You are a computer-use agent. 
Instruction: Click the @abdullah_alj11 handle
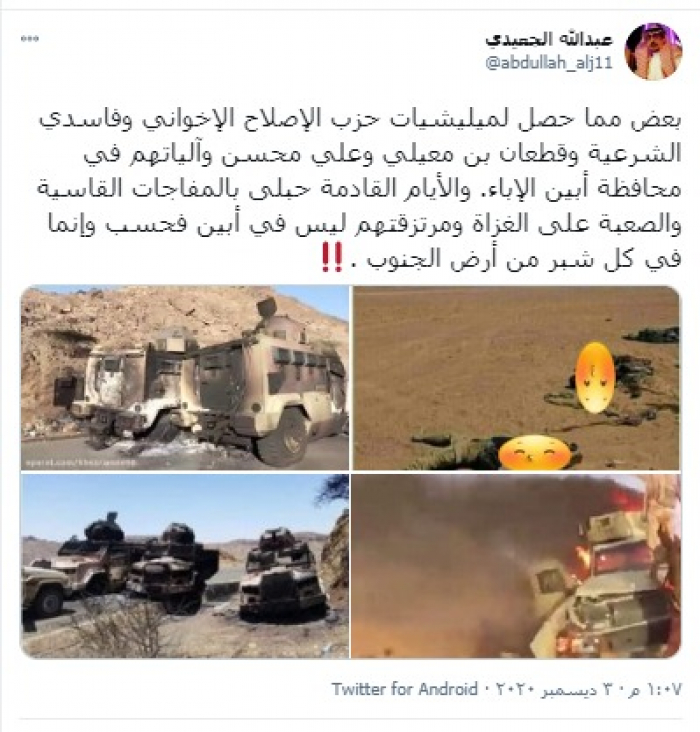click(x=549, y=63)
